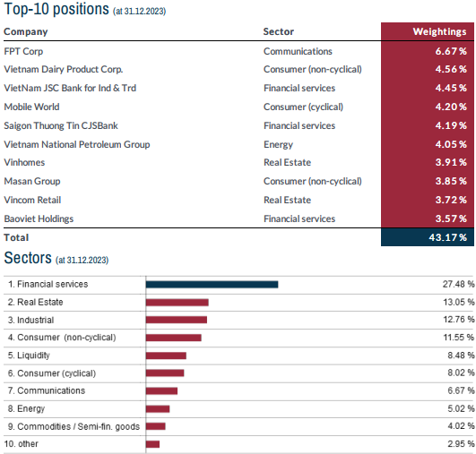Click the '1. Financial services' chart label
The image size is (476, 454).
pos(48,284)
